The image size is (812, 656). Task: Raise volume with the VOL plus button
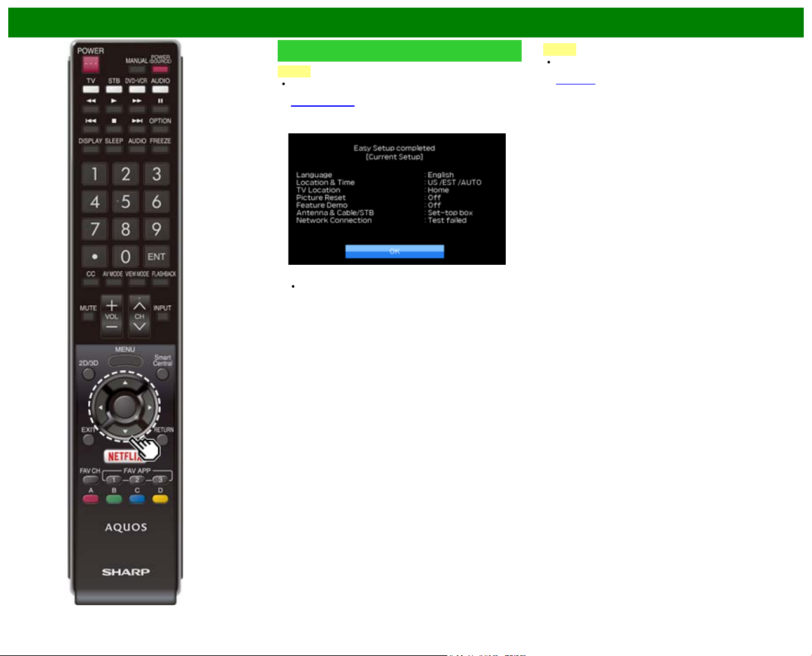[112, 305]
